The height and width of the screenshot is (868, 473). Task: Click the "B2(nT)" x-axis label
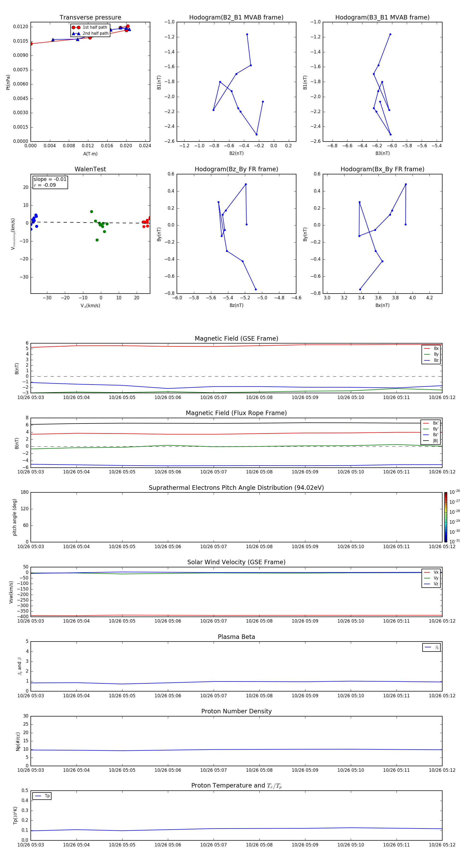tap(236, 153)
